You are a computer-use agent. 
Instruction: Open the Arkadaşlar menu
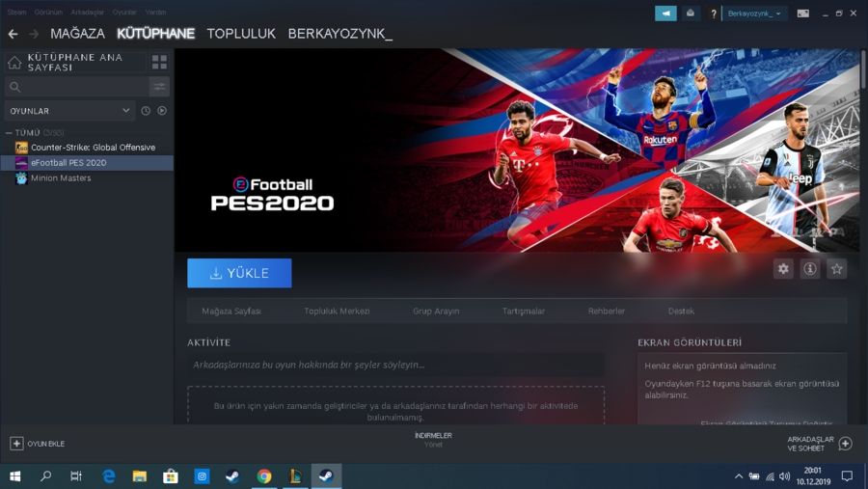pos(87,13)
